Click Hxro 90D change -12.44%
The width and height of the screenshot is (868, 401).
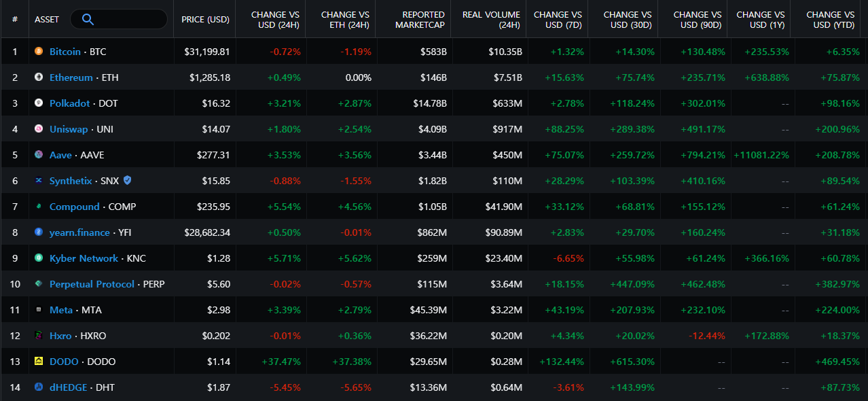tap(706, 336)
